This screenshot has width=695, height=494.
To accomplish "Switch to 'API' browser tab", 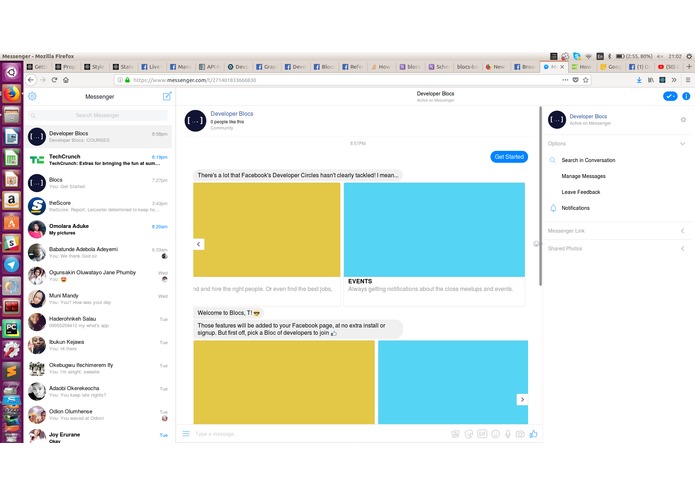I will tap(209, 66).
